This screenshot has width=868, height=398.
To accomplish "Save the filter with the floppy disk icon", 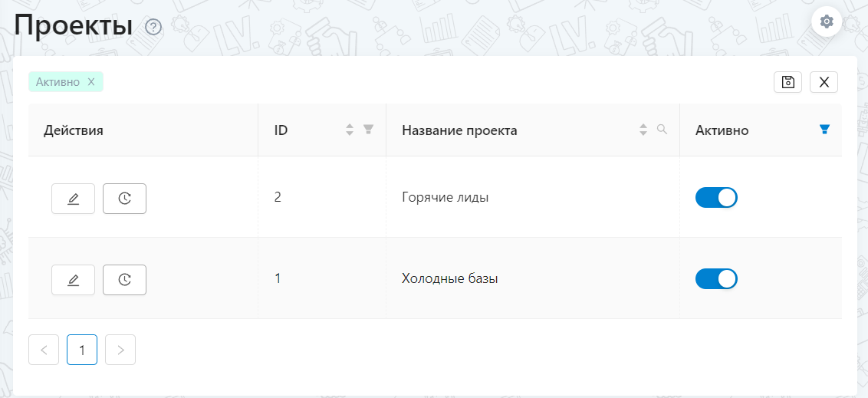I will (787, 82).
